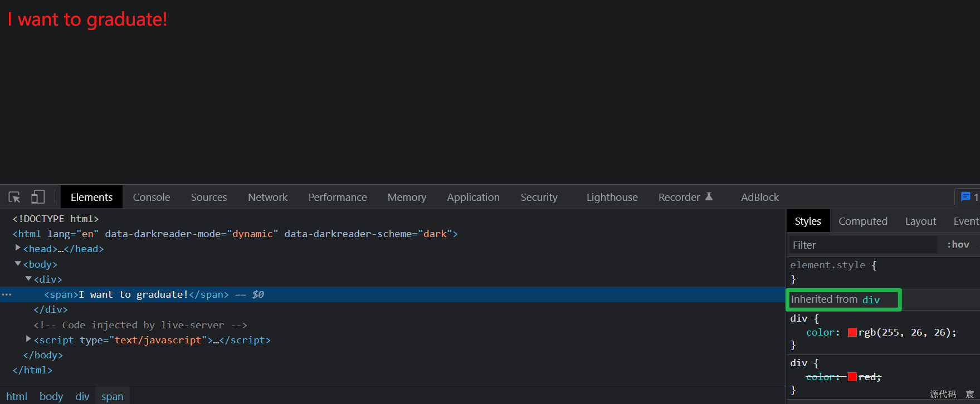Open the issues message counter icon
This screenshot has height=404, width=980.
966,197
